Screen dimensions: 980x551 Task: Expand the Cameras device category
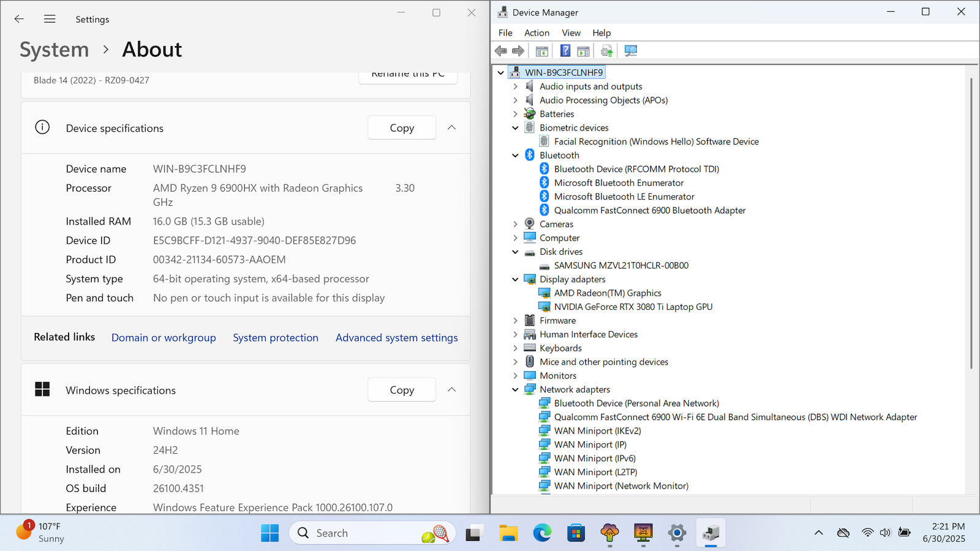515,224
